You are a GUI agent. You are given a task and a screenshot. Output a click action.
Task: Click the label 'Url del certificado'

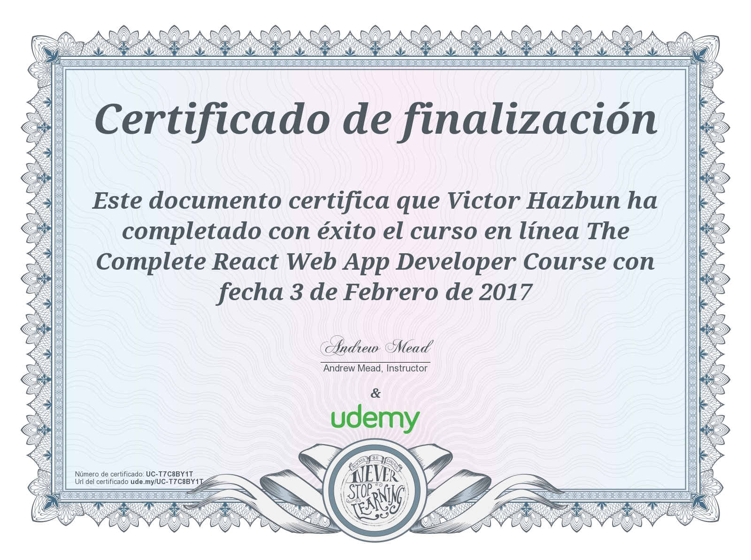click(102, 482)
